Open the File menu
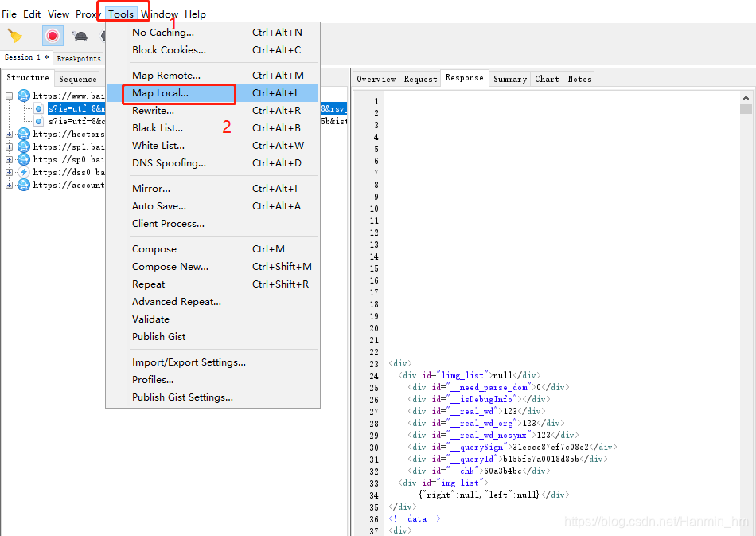 (10, 14)
